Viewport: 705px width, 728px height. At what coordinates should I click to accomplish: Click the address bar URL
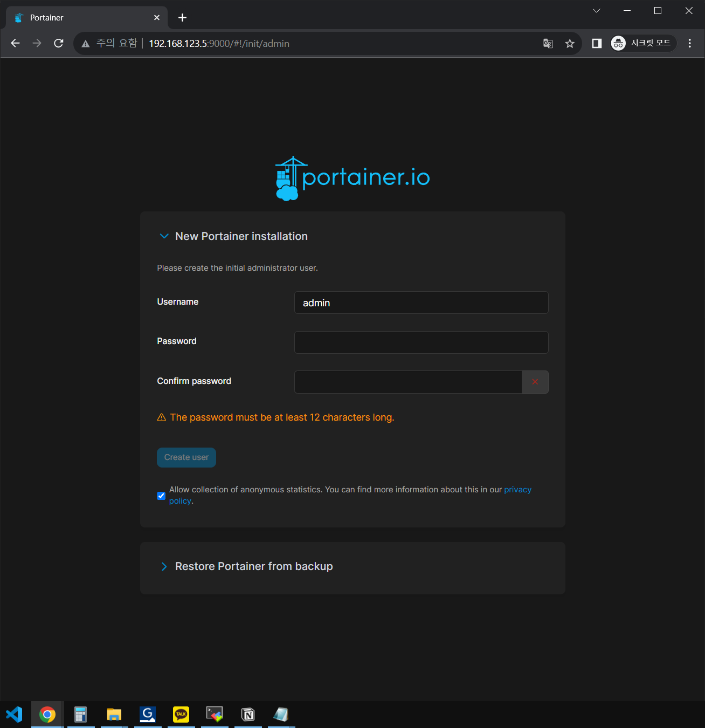click(x=219, y=44)
